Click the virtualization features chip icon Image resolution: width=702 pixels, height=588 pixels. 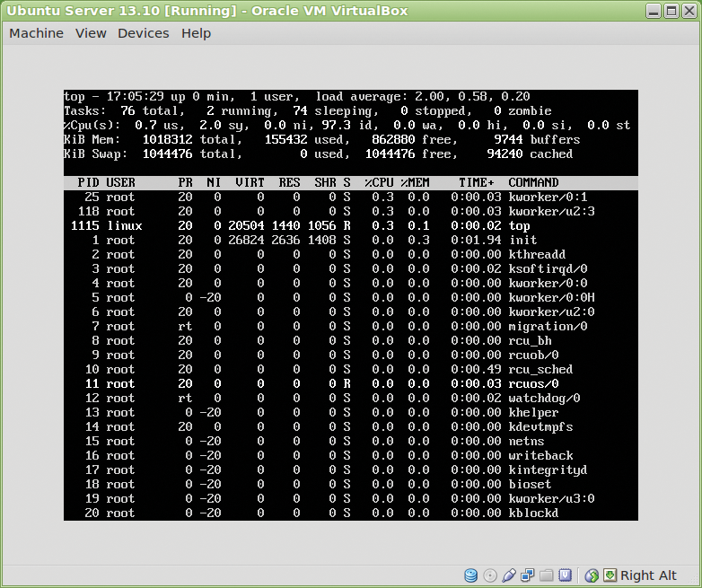[x=565, y=575]
